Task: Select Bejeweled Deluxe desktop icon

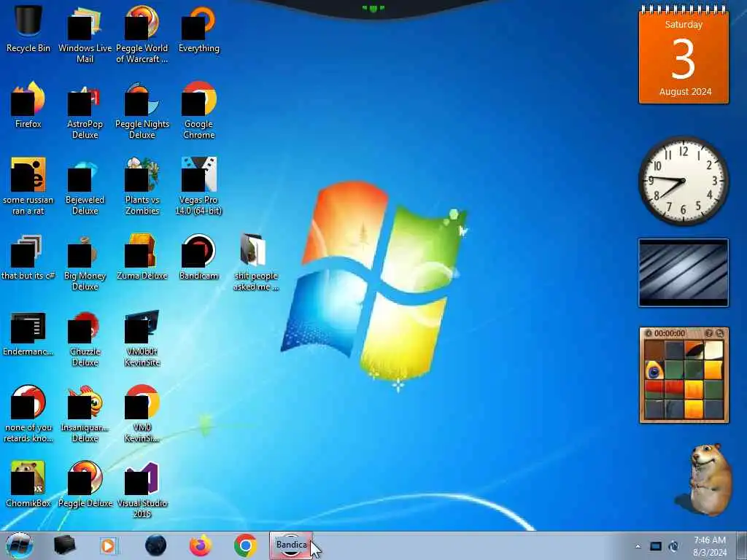Action: [x=85, y=186]
